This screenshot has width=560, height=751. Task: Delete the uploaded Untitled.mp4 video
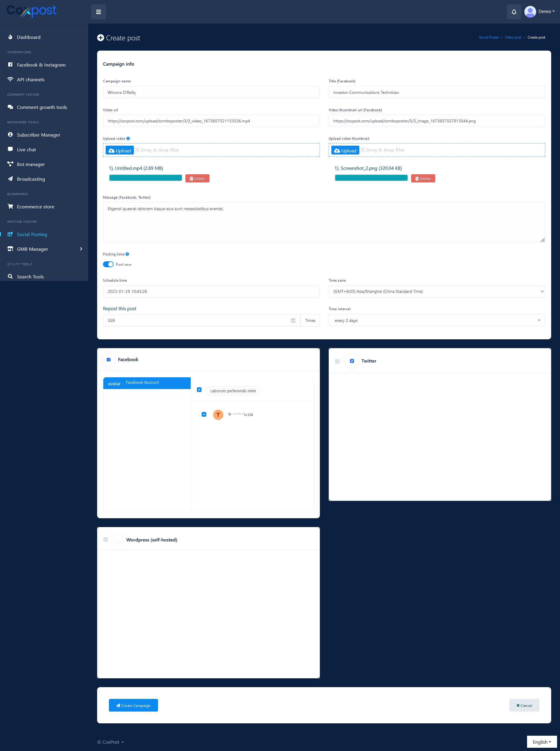click(197, 179)
